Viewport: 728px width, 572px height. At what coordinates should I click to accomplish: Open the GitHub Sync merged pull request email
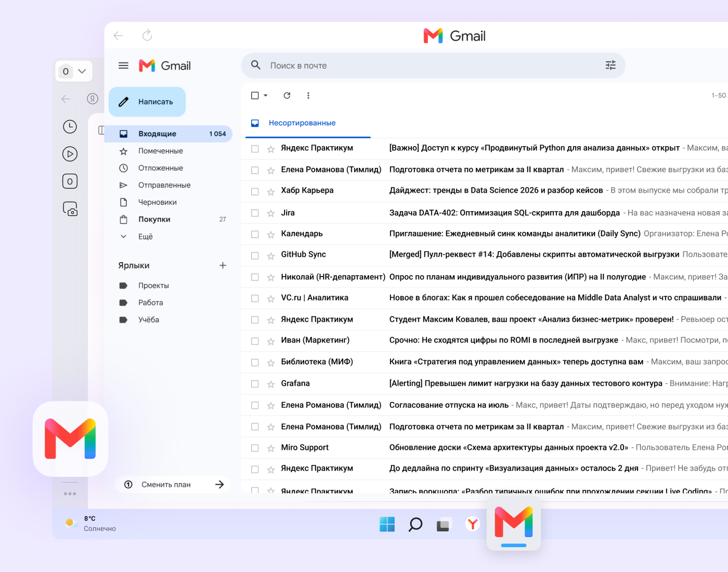click(x=485, y=255)
